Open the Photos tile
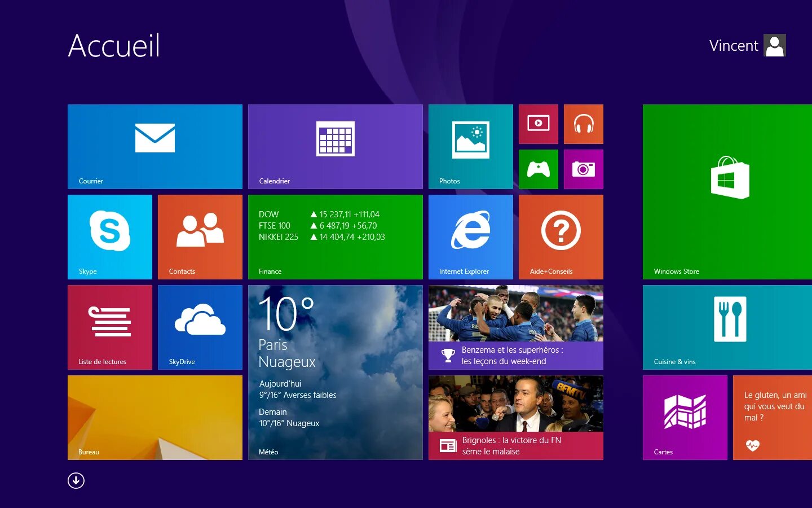This screenshot has width=812, height=508. (471, 147)
